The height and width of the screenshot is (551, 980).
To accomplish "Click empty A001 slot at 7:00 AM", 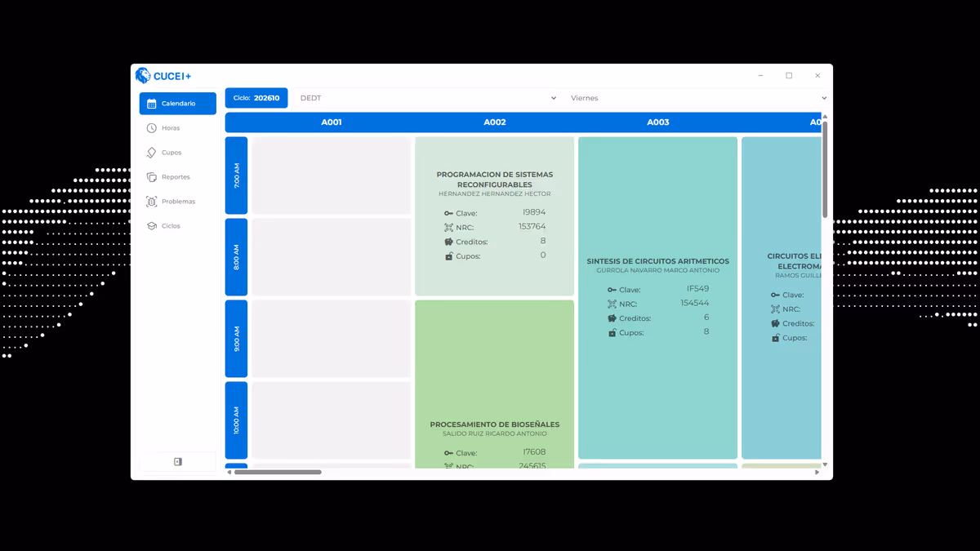I will [x=332, y=176].
